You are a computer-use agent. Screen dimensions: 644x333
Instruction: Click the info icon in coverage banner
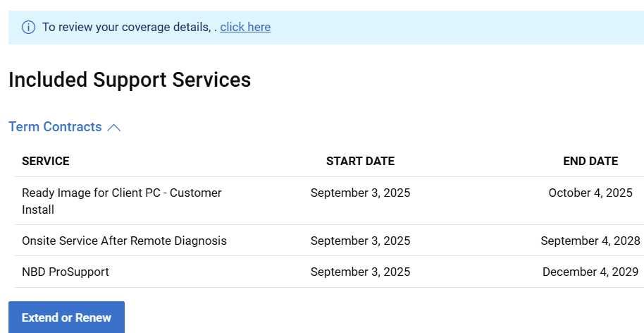tap(28, 28)
